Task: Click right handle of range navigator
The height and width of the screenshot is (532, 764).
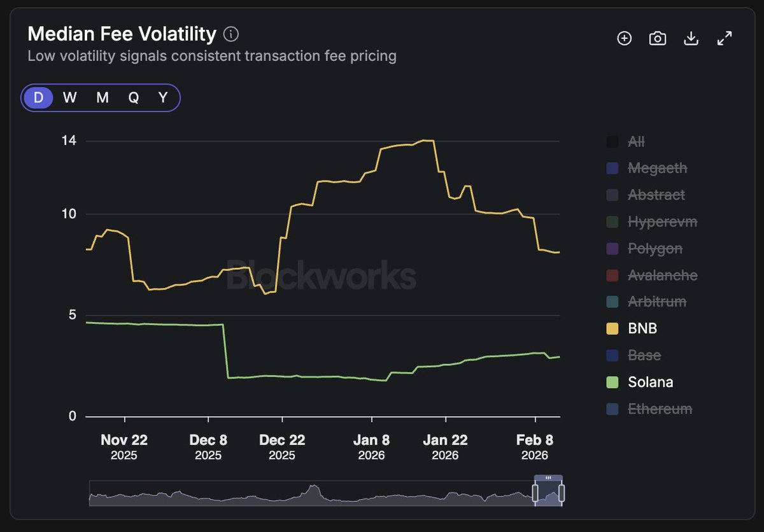Action: pyautogui.click(x=562, y=493)
